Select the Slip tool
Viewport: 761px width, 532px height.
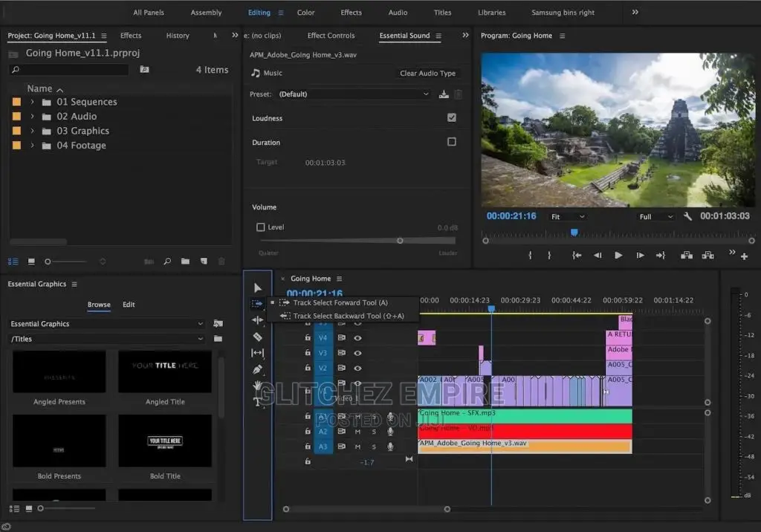(x=258, y=353)
